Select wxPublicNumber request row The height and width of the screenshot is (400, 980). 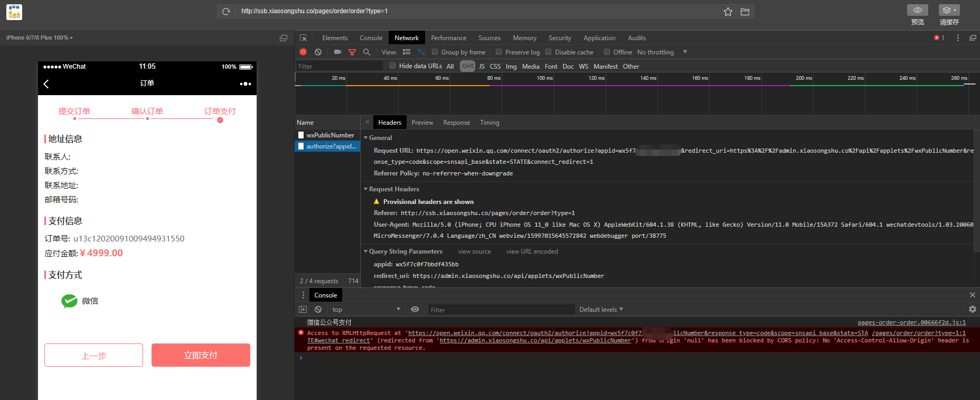[x=327, y=135]
